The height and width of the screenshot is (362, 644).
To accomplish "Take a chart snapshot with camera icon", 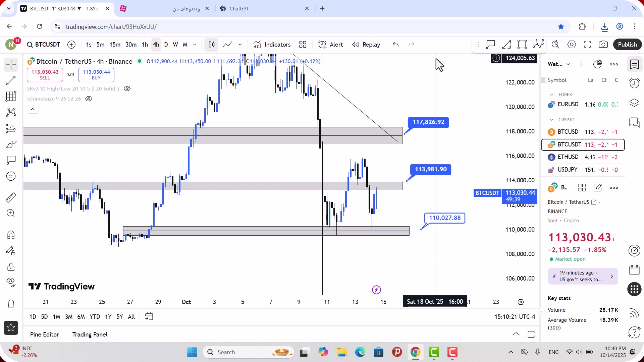I will (x=603, y=45).
